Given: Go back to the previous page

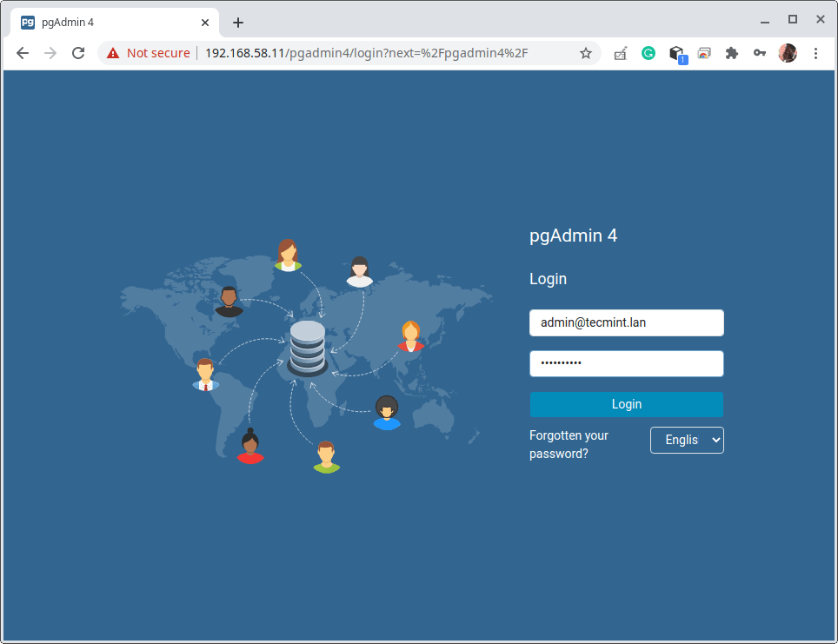Looking at the screenshot, I should pos(23,53).
